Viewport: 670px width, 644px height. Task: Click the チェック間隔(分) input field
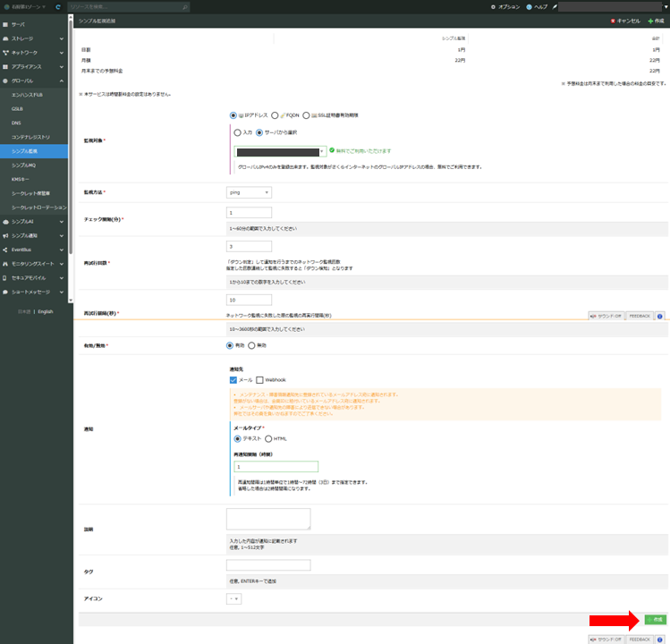249,213
